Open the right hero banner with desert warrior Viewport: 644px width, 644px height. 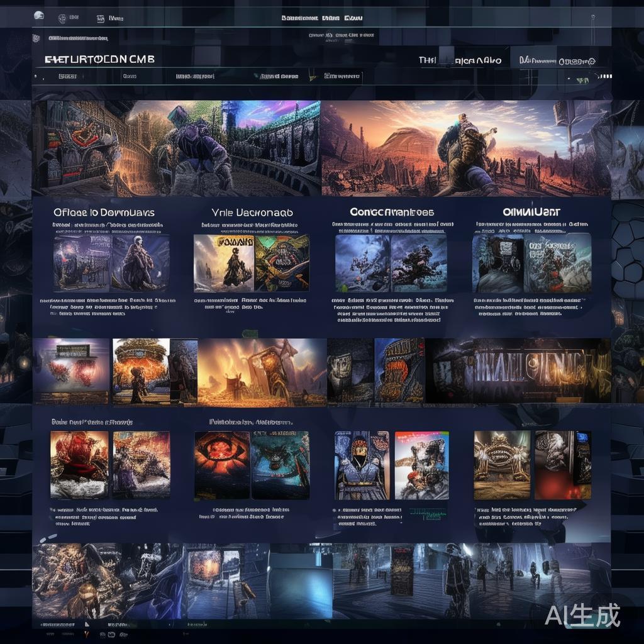point(465,148)
